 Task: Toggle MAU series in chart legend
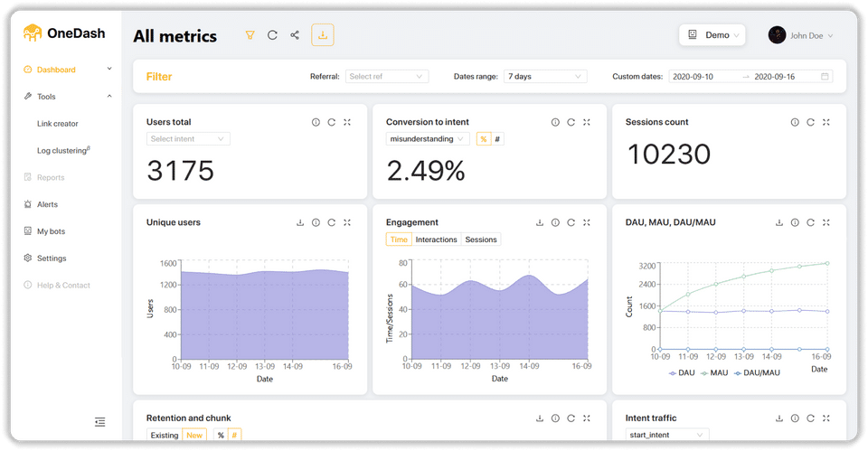(x=714, y=373)
